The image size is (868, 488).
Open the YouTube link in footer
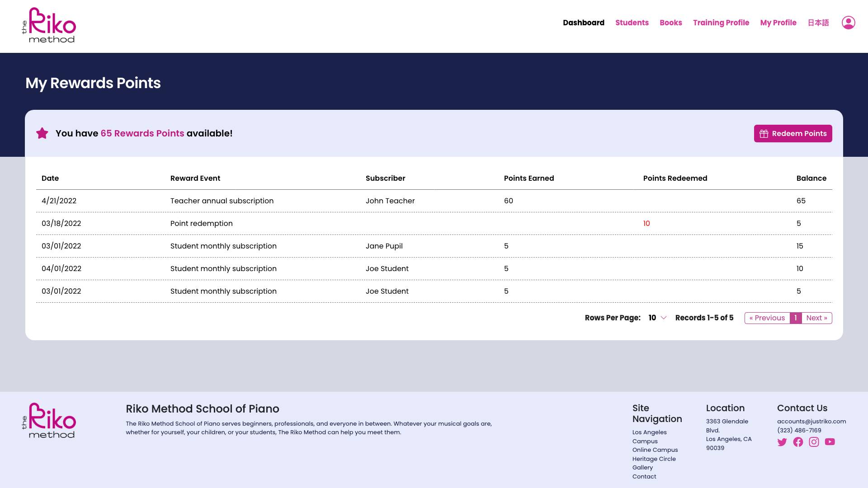[x=830, y=442]
